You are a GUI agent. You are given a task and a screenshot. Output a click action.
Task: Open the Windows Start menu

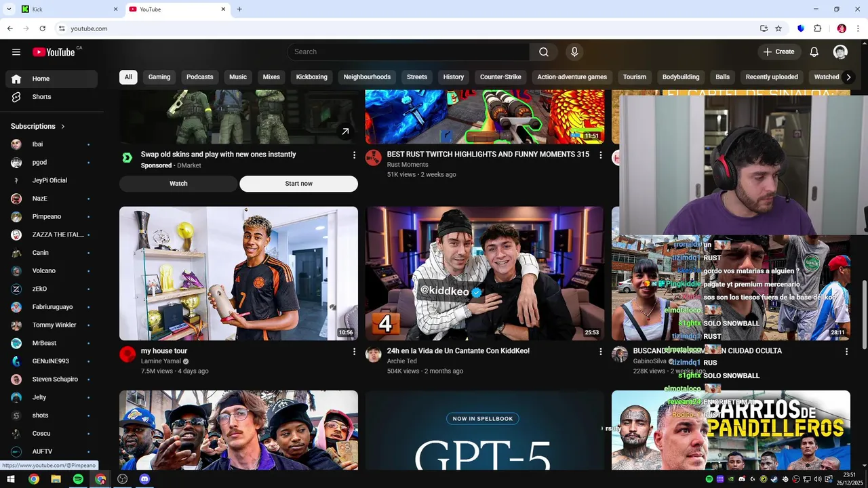click(x=11, y=479)
